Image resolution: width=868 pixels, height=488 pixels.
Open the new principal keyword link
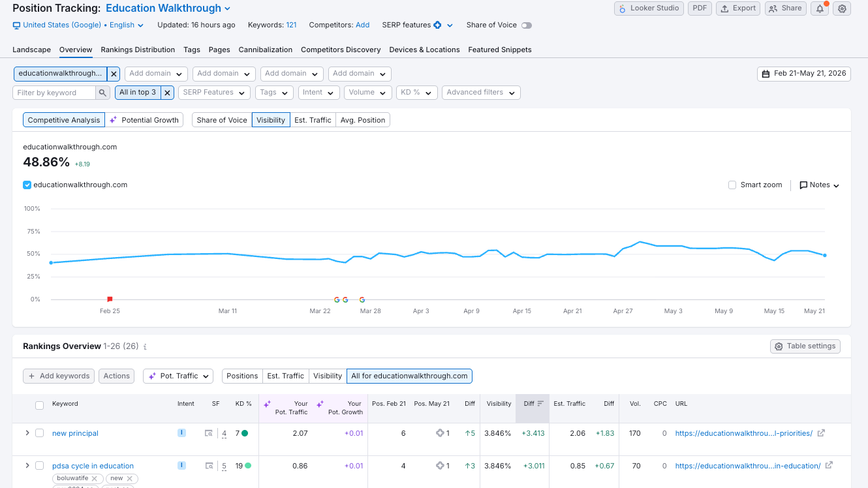tap(75, 433)
